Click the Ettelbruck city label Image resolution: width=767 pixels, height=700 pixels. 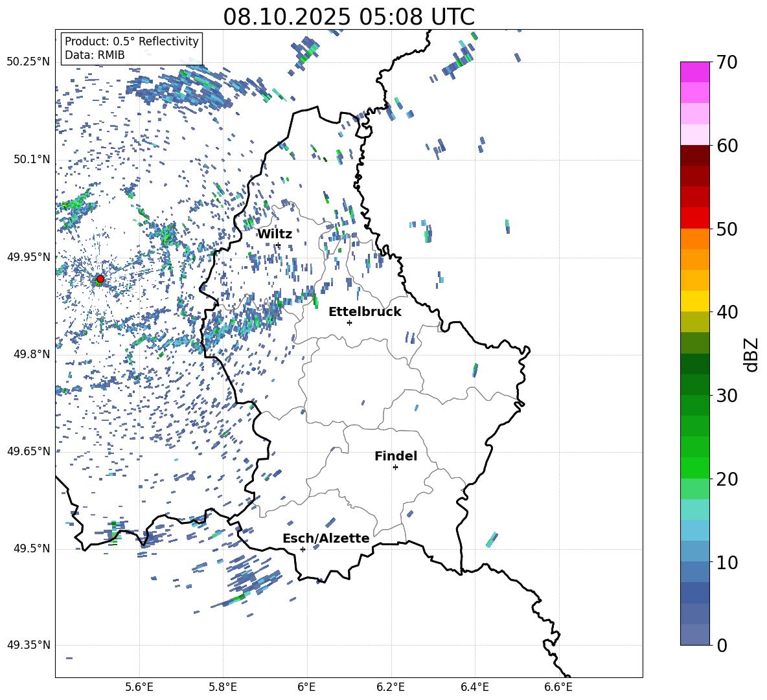[365, 312]
